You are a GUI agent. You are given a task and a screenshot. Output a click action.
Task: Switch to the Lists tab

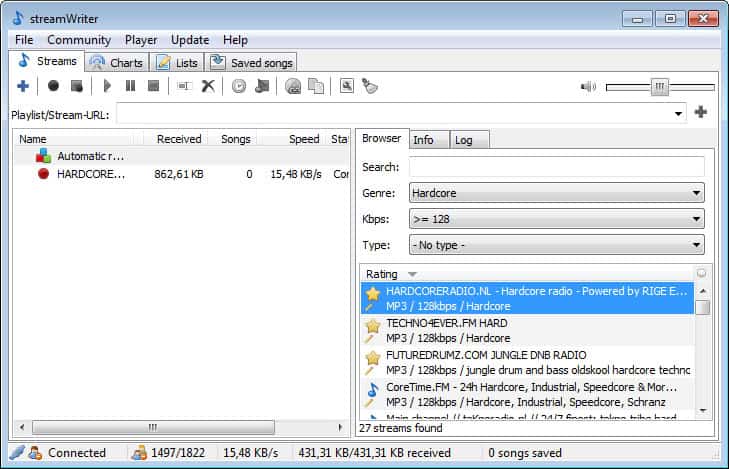(x=177, y=63)
